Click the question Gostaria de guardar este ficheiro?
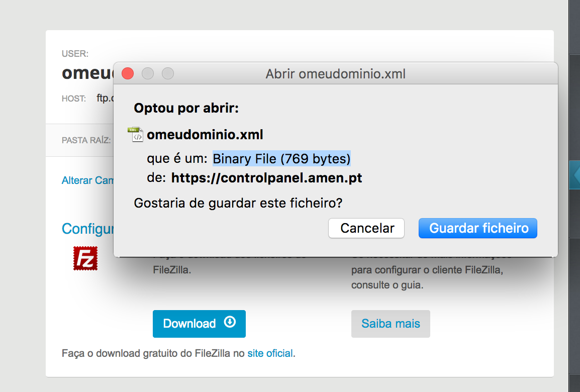Image resolution: width=580 pixels, height=392 pixels. pyautogui.click(x=238, y=203)
